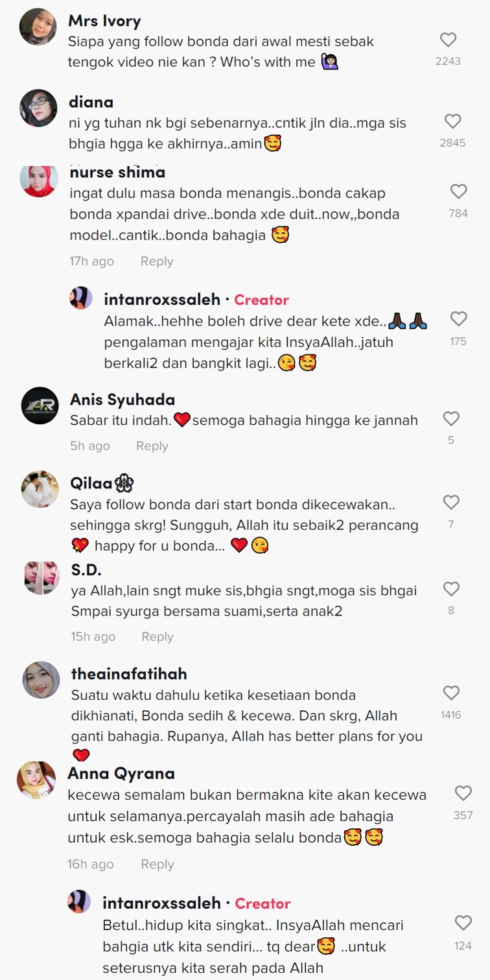The image size is (490, 980).
Task: Open Qilaa's profile picture
Action: (x=40, y=489)
